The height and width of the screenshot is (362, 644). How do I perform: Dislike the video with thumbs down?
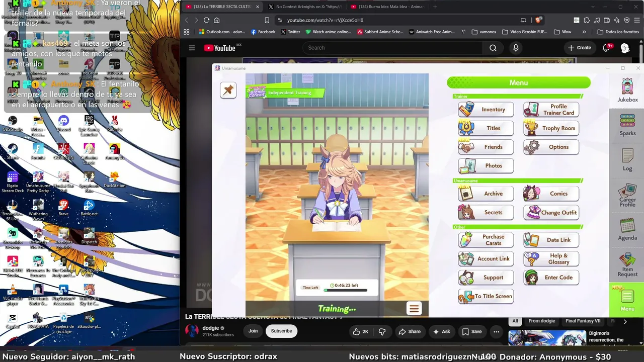point(382,331)
